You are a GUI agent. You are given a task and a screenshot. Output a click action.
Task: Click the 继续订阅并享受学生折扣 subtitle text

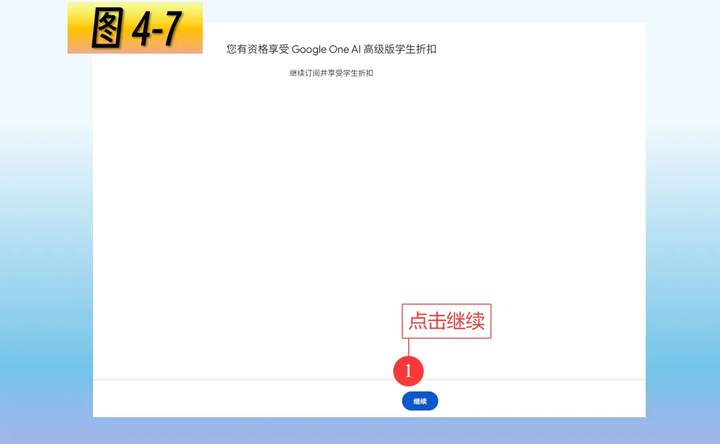tap(331, 73)
